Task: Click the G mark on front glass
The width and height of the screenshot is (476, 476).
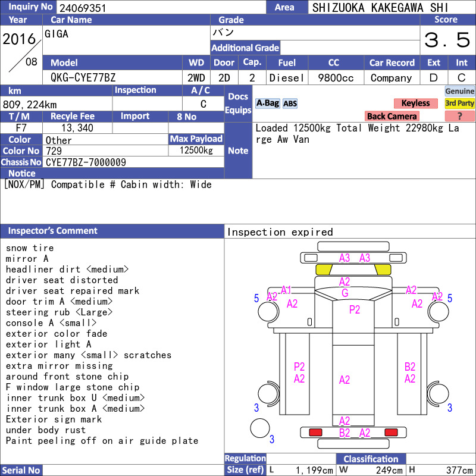Action: (345, 293)
